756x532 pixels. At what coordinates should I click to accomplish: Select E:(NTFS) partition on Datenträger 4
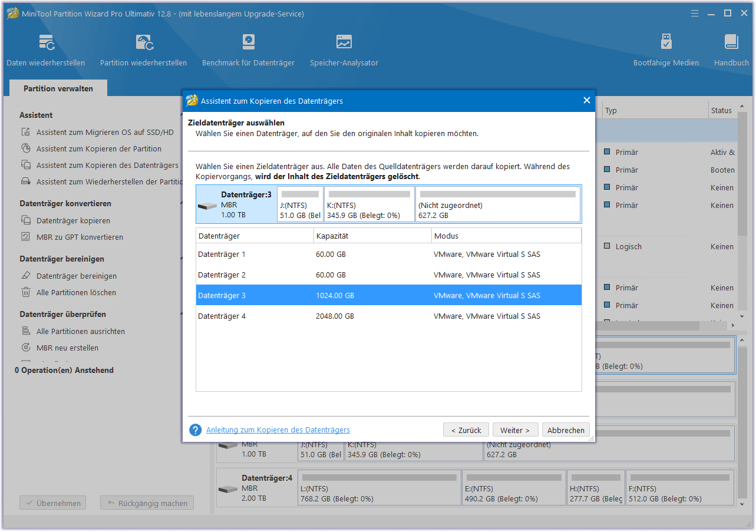tap(514, 488)
